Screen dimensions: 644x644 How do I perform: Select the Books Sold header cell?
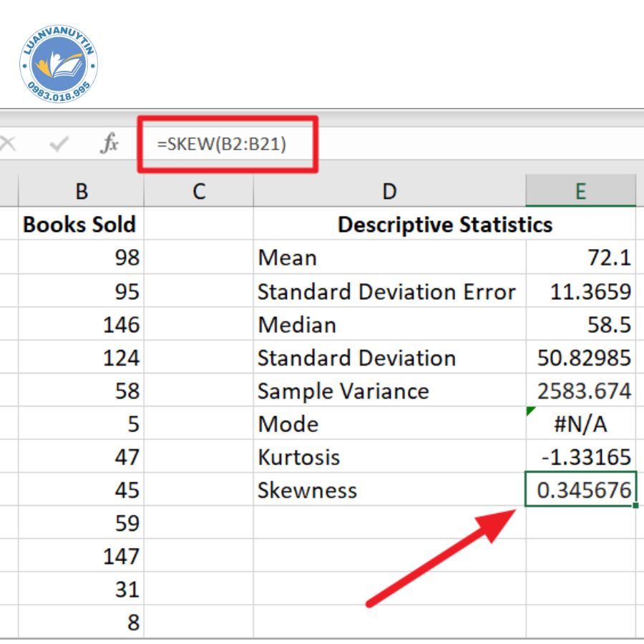[79, 225]
